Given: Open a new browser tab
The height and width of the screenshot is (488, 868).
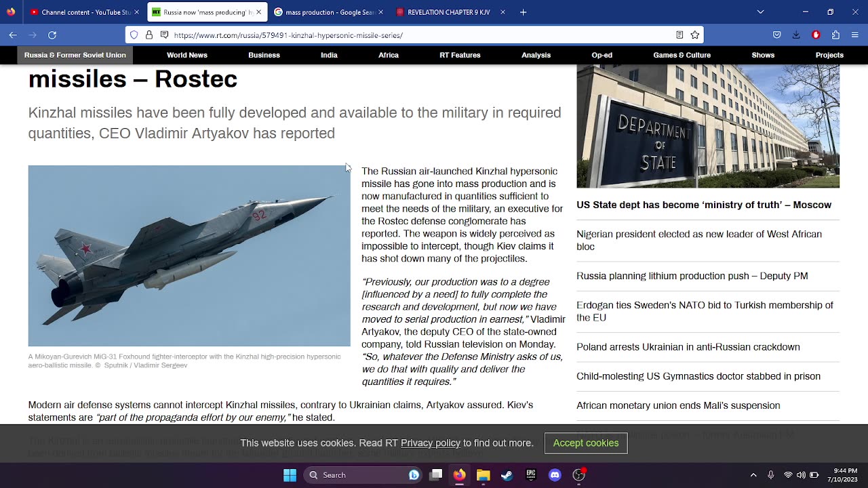Looking at the screenshot, I should [x=523, y=12].
